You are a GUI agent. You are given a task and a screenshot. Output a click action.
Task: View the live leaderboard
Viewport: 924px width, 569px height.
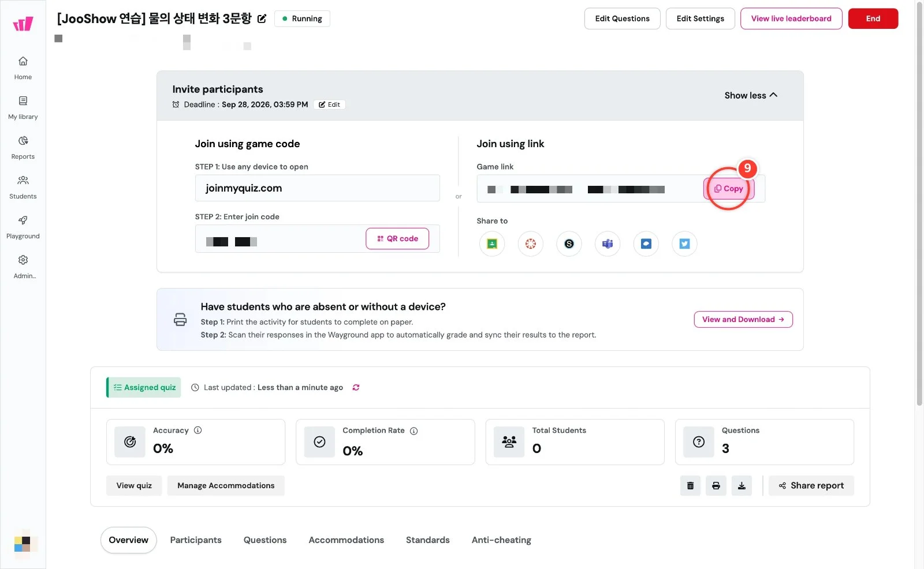point(791,18)
